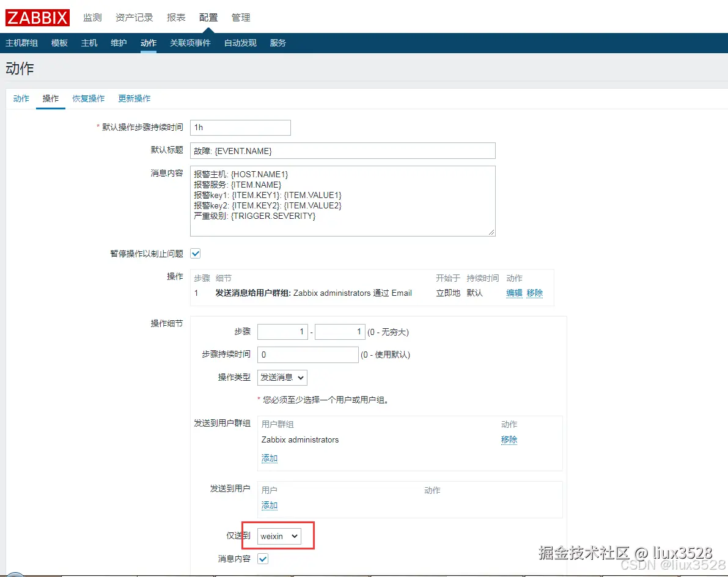Go to 服务 submenu

tap(278, 43)
